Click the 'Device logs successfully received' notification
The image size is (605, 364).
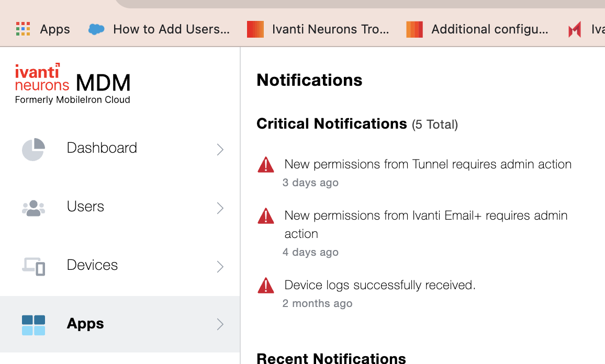point(379,285)
